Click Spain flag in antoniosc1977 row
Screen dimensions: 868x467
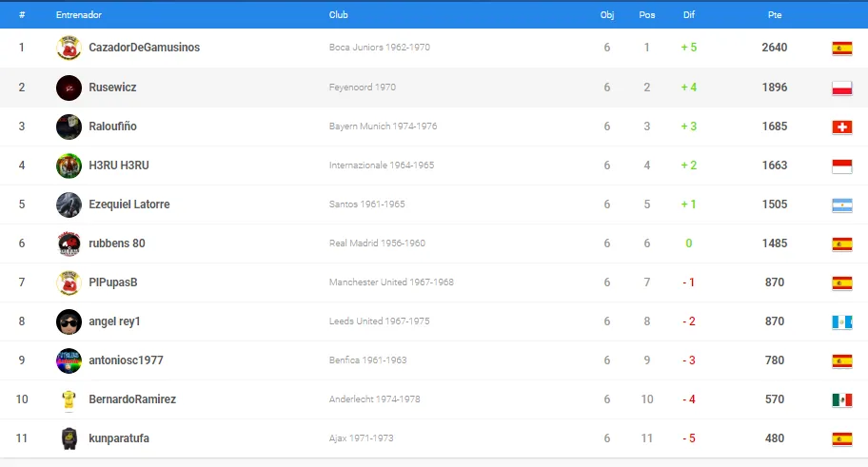point(842,360)
